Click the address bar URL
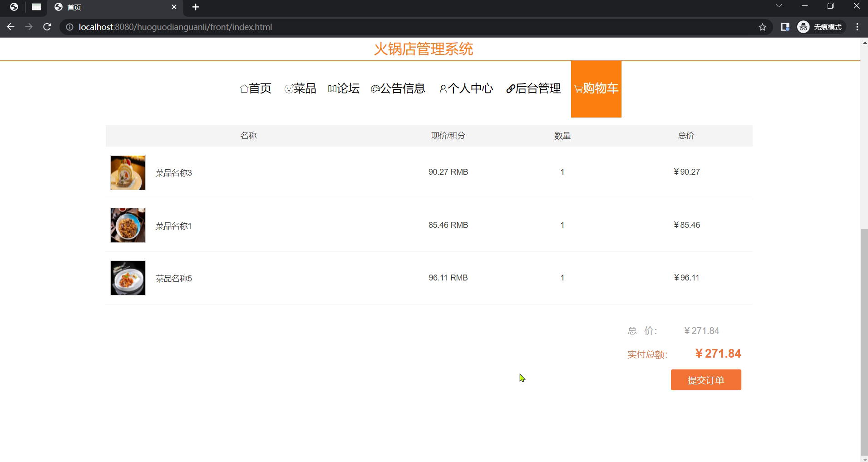This screenshot has height=462, width=868. click(x=175, y=27)
